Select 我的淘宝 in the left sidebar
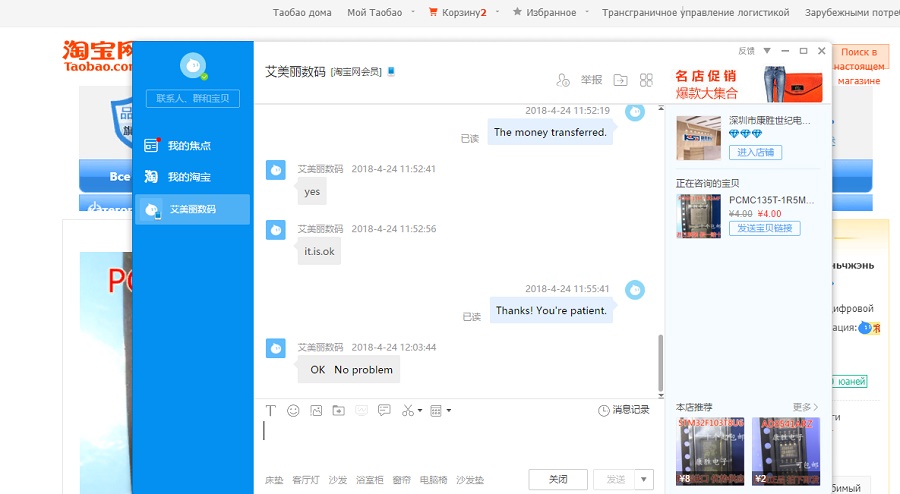The width and height of the screenshot is (900, 494). coord(188,177)
